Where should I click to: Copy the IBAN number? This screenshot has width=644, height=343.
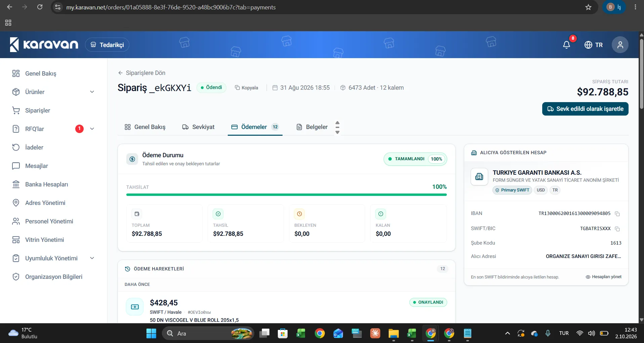point(617,214)
